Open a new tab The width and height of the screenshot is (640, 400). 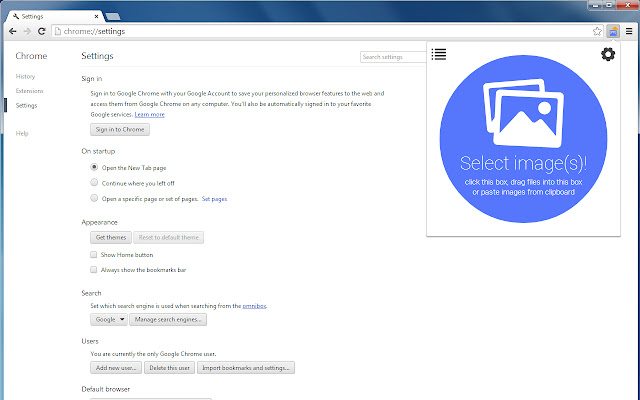coord(113,16)
